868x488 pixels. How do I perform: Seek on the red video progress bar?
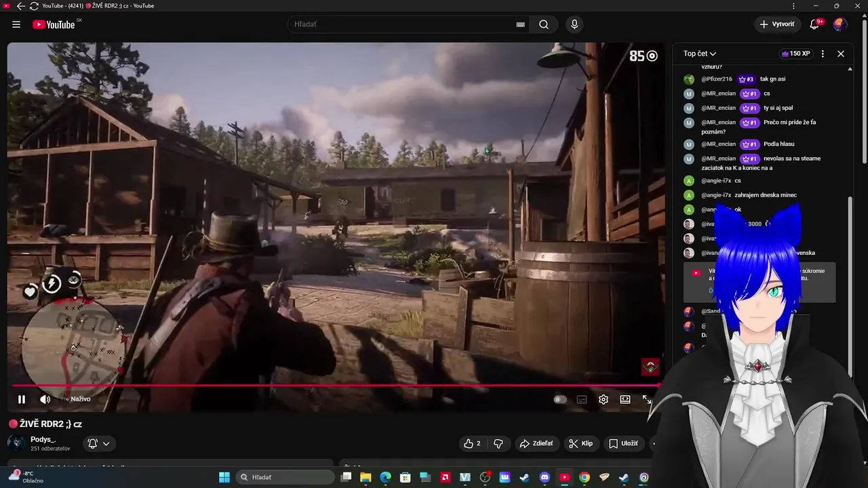point(336,386)
